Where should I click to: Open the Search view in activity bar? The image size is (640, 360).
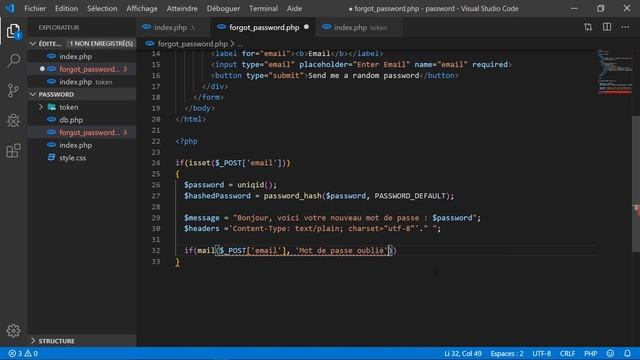pyautogui.click(x=13, y=60)
